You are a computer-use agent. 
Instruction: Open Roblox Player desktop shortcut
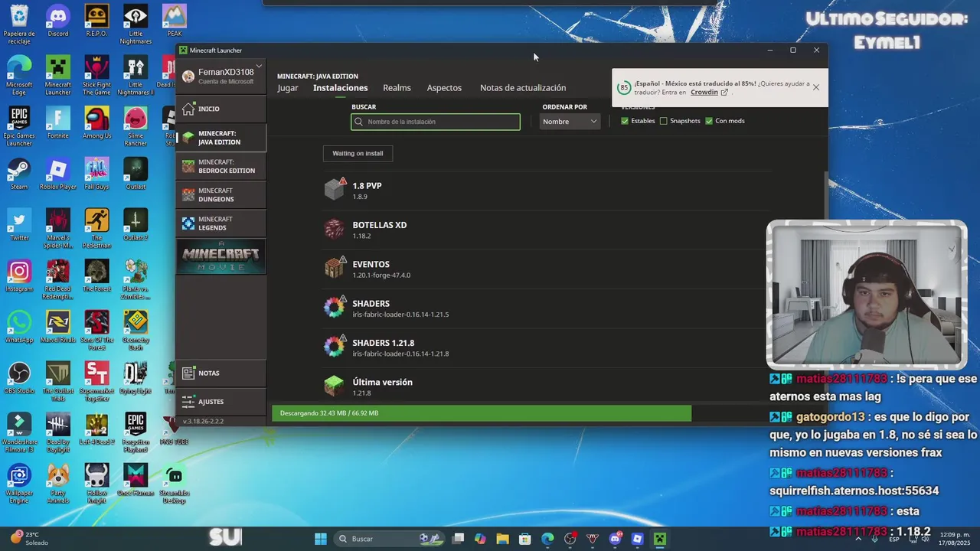coord(58,174)
